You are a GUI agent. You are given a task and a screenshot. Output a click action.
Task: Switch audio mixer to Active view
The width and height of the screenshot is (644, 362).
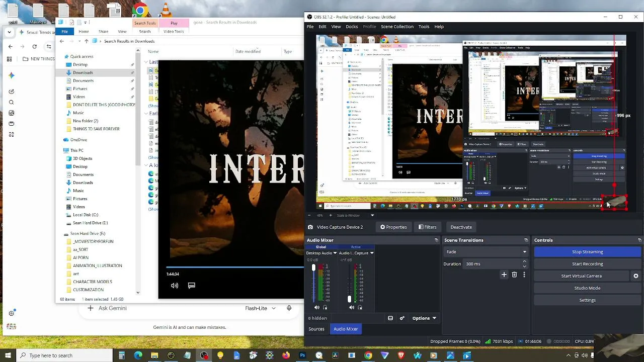[x=356, y=247]
